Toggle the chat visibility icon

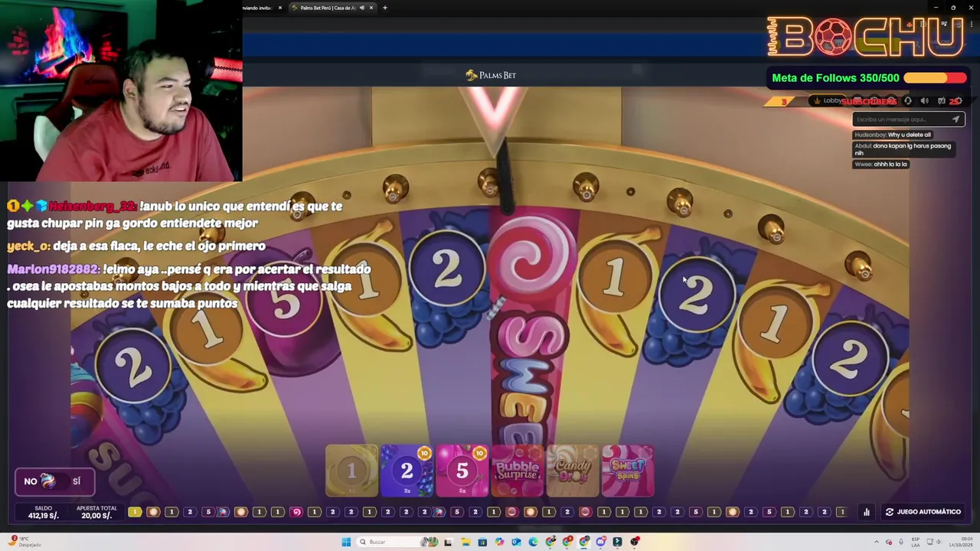pyautogui.click(x=941, y=101)
